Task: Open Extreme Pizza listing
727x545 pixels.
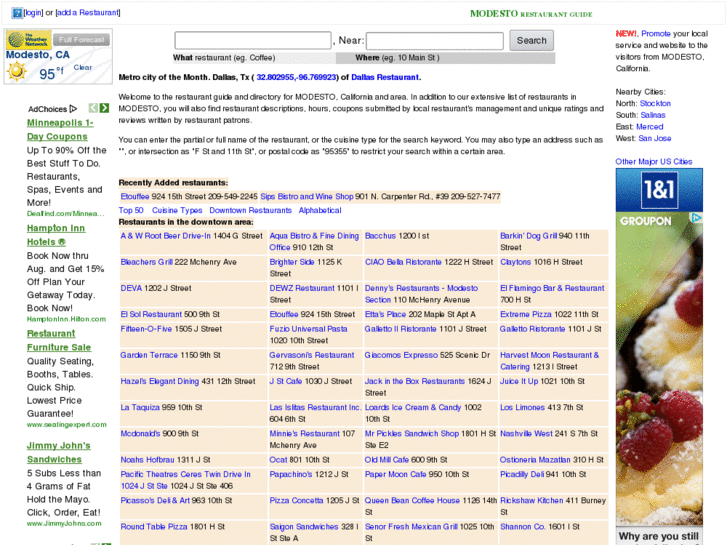Action: coord(525,314)
